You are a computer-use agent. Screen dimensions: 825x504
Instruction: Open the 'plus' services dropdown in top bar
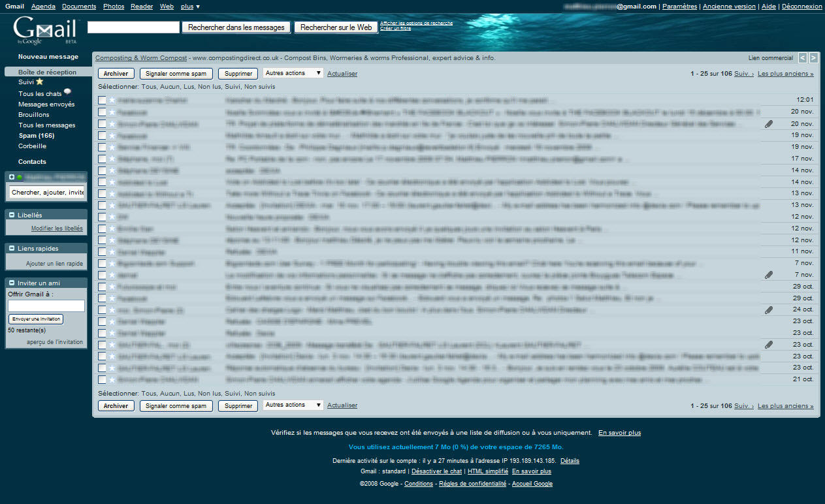point(190,7)
